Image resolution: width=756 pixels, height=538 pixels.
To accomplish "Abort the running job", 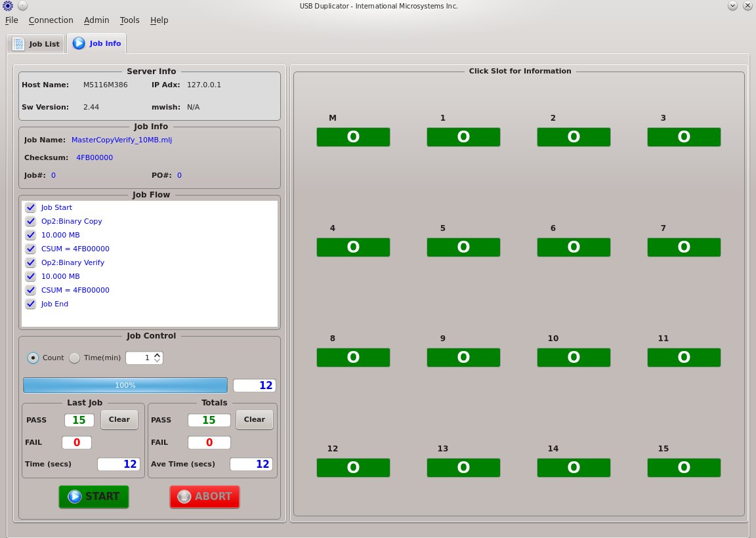I will coord(205,497).
